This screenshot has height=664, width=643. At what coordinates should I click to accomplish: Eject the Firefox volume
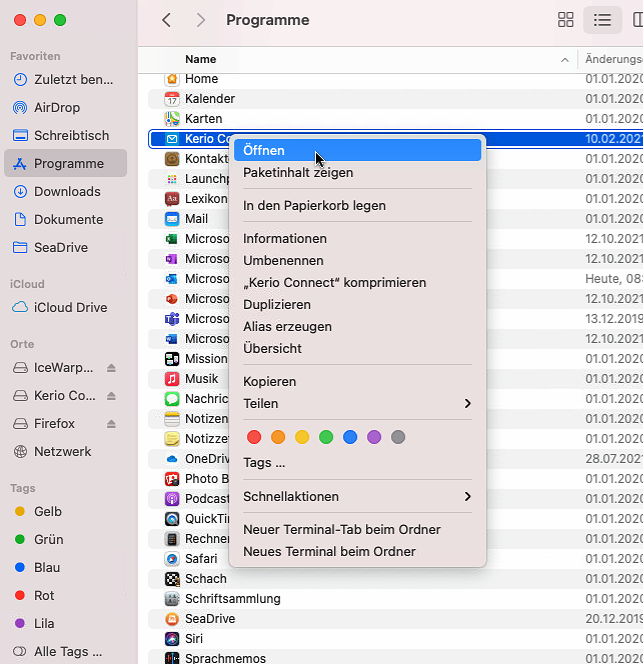click(112, 424)
